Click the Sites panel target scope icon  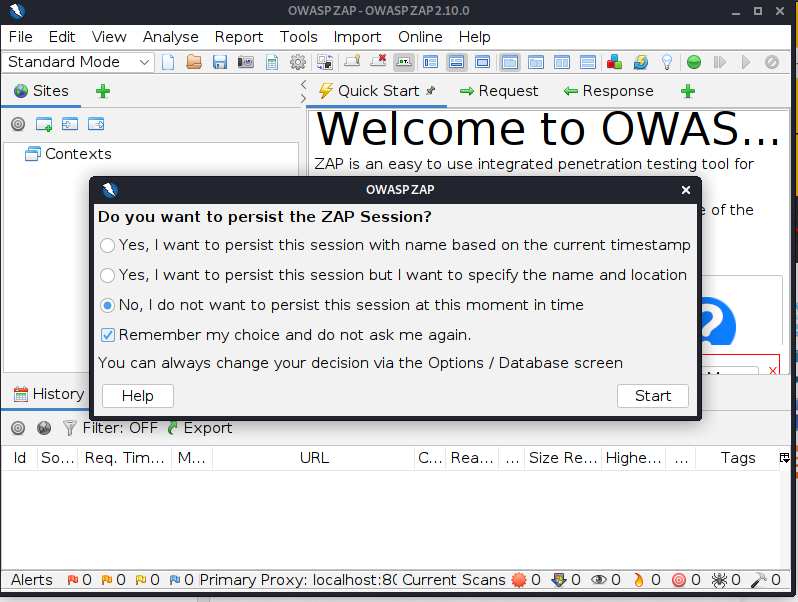(18, 124)
